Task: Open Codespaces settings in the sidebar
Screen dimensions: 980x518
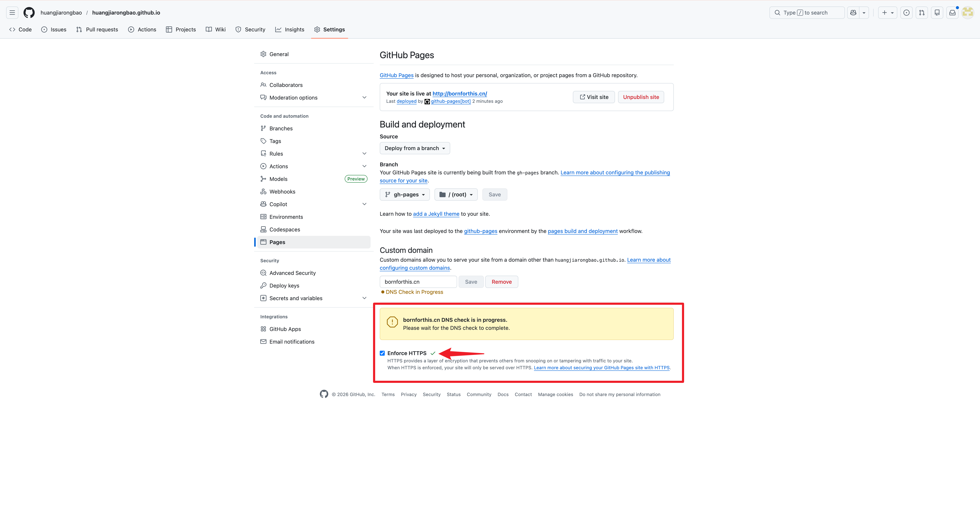Action: click(314, 230)
